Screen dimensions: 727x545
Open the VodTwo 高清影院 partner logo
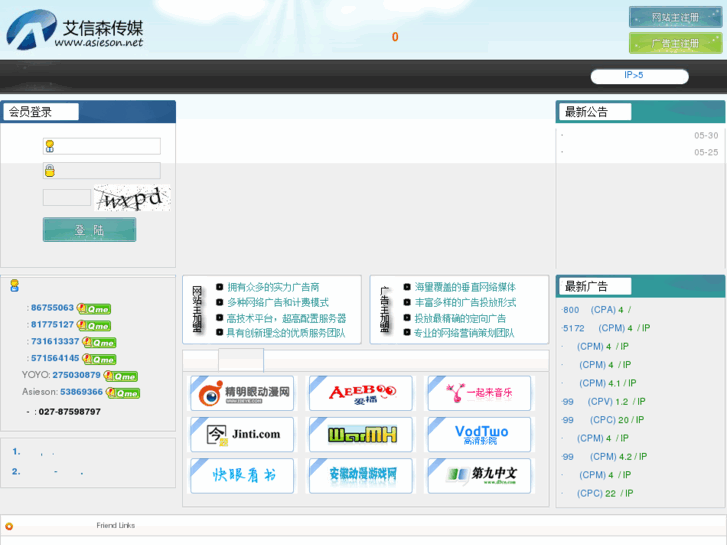pos(479,435)
